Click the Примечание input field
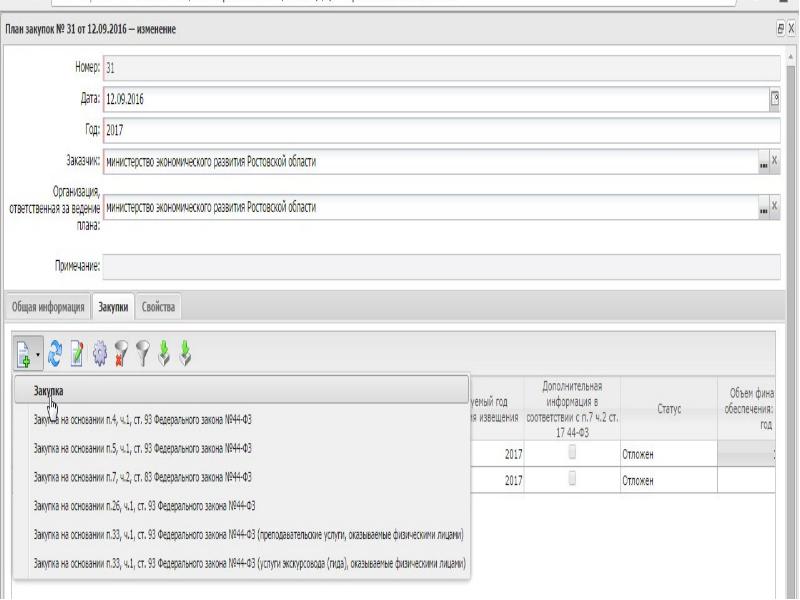The width and height of the screenshot is (800, 600). pyautogui.click(x=441, y=266)
